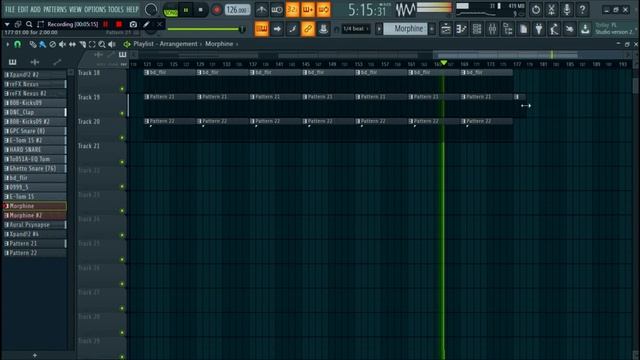Toggle the playlist snap magnet

(x=18, y=44)
